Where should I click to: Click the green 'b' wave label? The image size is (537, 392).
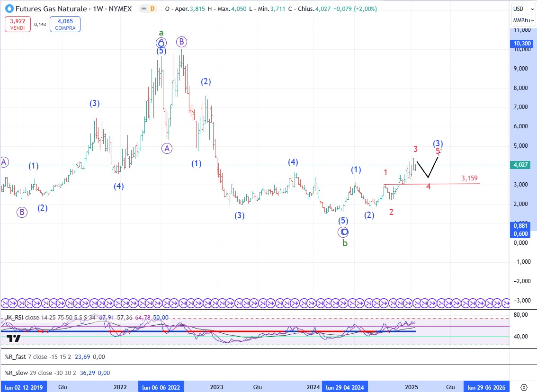pyautogui.click(x=345, y=243)
